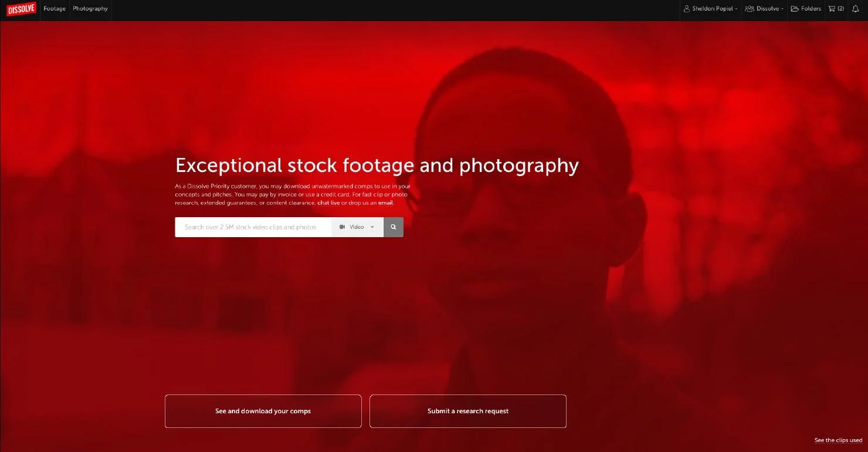Open the Footage menu

point(55,9)
